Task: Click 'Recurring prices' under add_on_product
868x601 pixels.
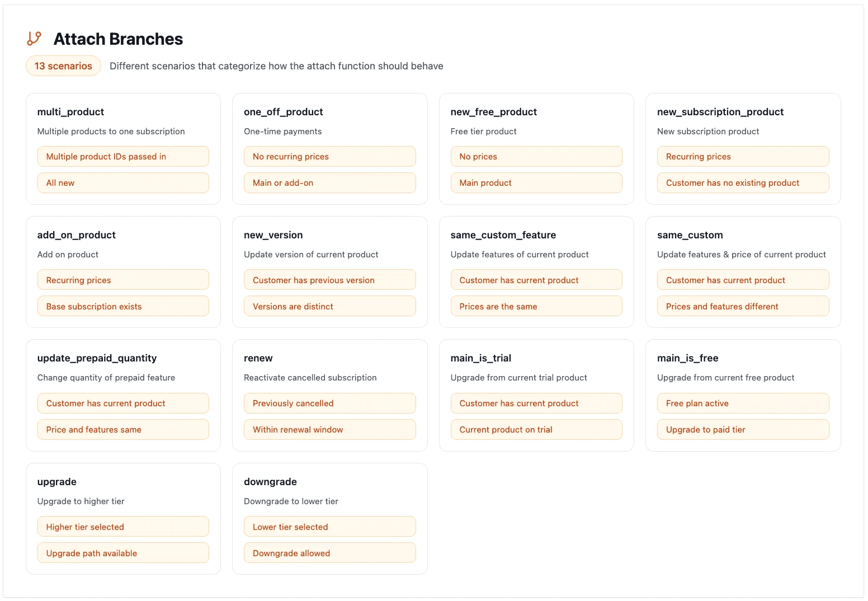Action: pyautogui.click(x=123, y=280)
